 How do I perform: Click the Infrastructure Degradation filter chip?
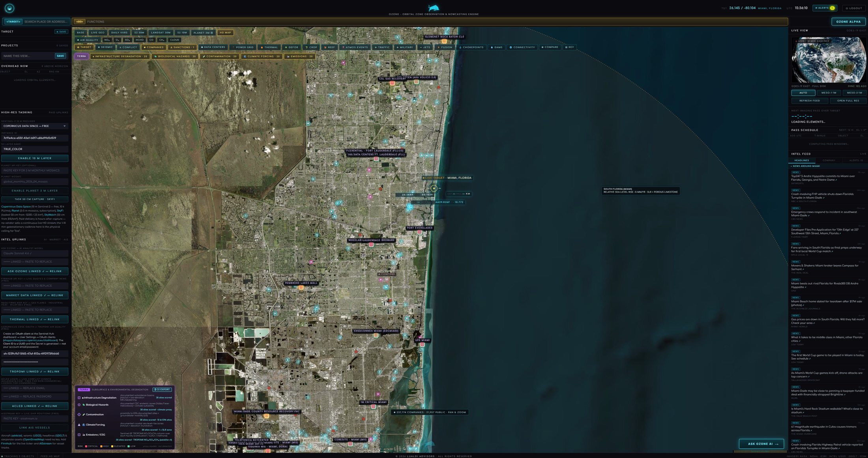[x=120, y=56]
